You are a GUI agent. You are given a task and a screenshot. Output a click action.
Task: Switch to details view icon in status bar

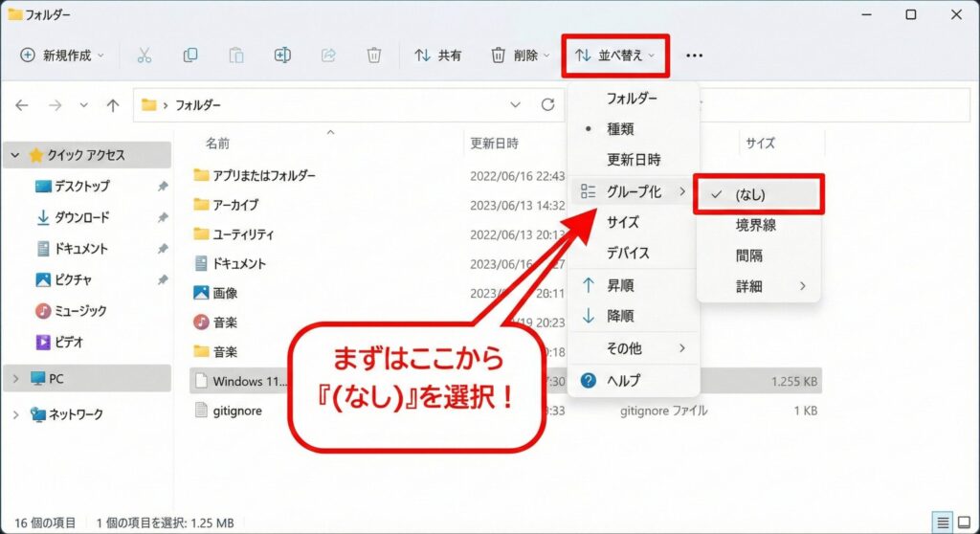944,523
